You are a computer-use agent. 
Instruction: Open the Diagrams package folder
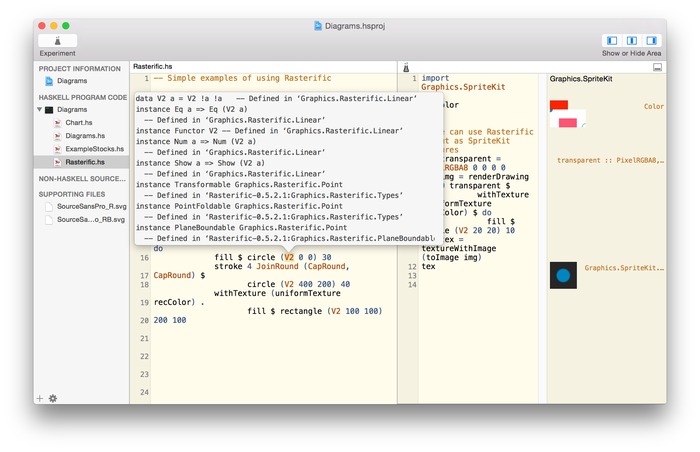click(72, 109)
